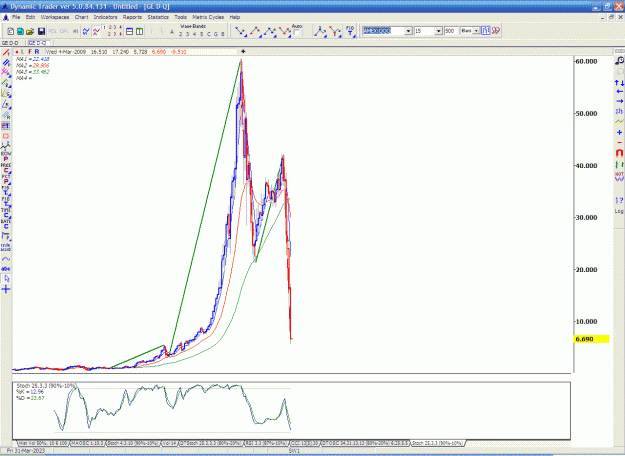The image size is (625, 456).
Task: Click the second swing tool with red dots
Action: [256, 31]
